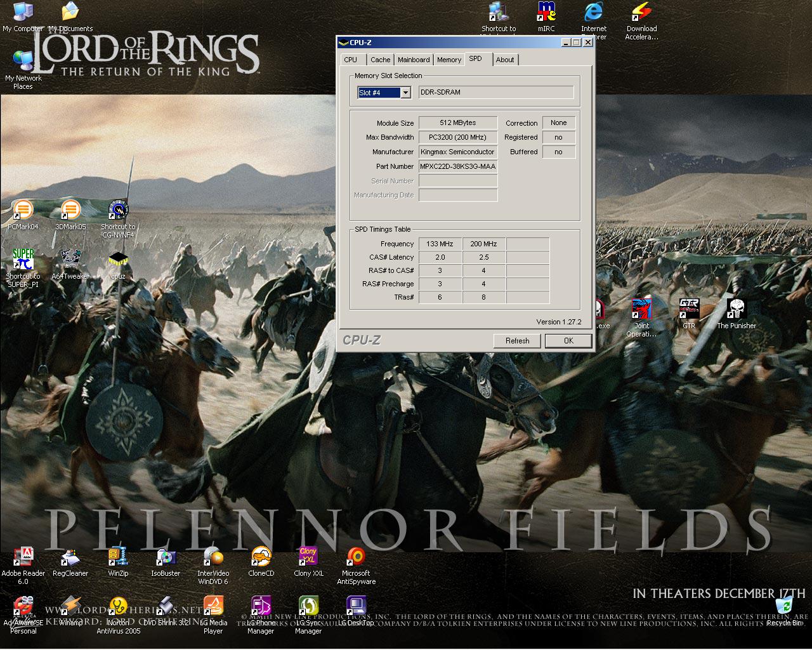The height and width of the screenshot is (650, 812).
Task: Click the Version 1.27.2 text
Action: click(559, 322)
